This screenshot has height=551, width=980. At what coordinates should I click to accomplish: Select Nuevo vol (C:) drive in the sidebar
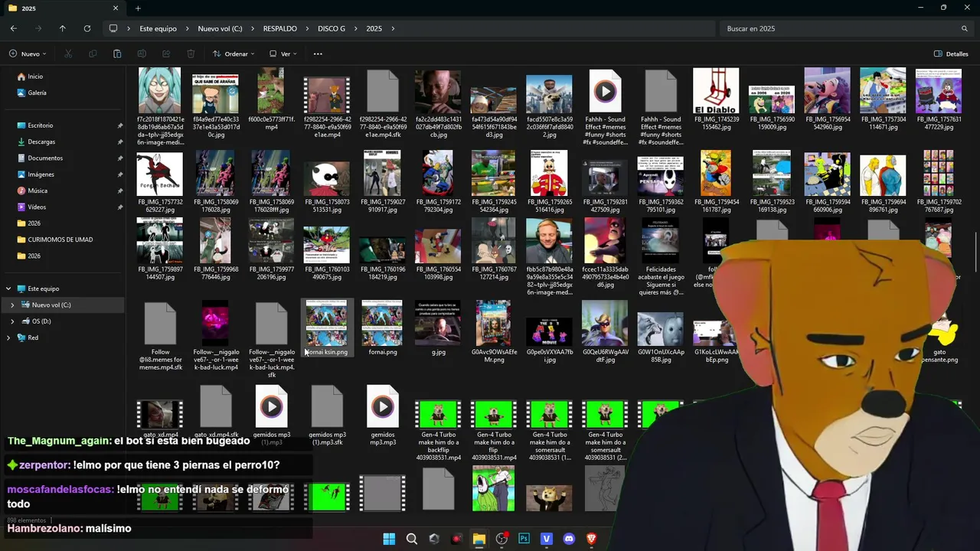click(51, 305)
